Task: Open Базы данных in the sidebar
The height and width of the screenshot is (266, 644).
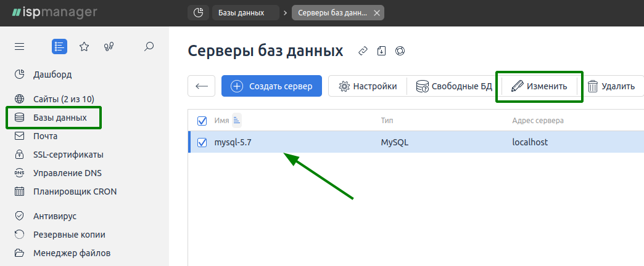Action: tap(60, 118)
